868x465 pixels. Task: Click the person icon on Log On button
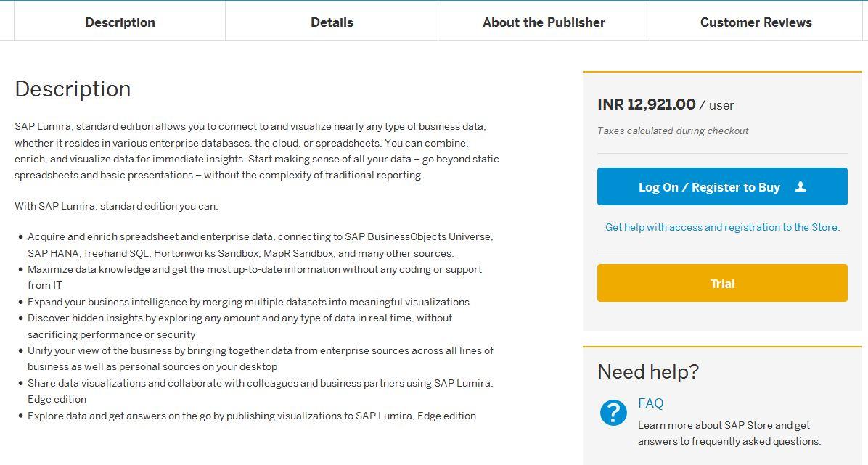[x=801, y=186]
